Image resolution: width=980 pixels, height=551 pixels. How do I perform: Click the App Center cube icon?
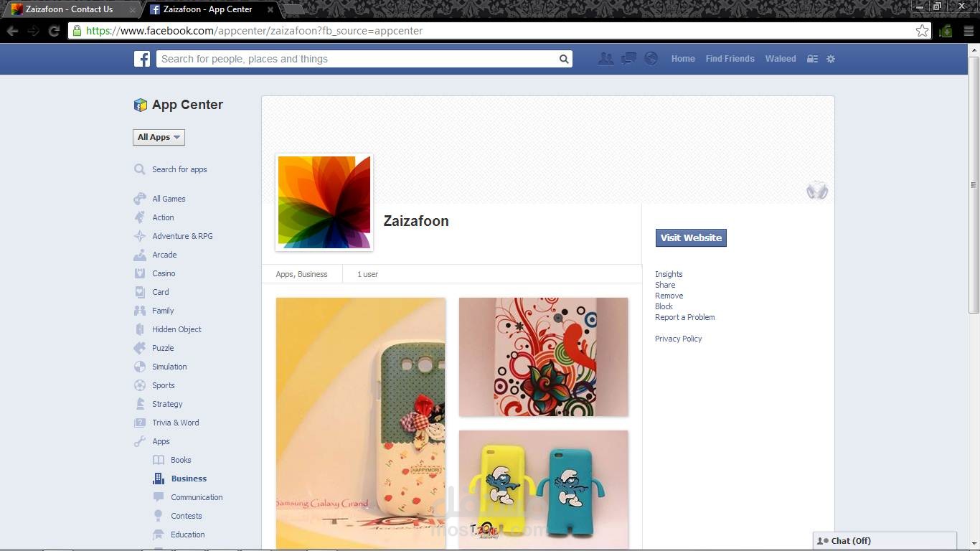(x=141, y=105)
